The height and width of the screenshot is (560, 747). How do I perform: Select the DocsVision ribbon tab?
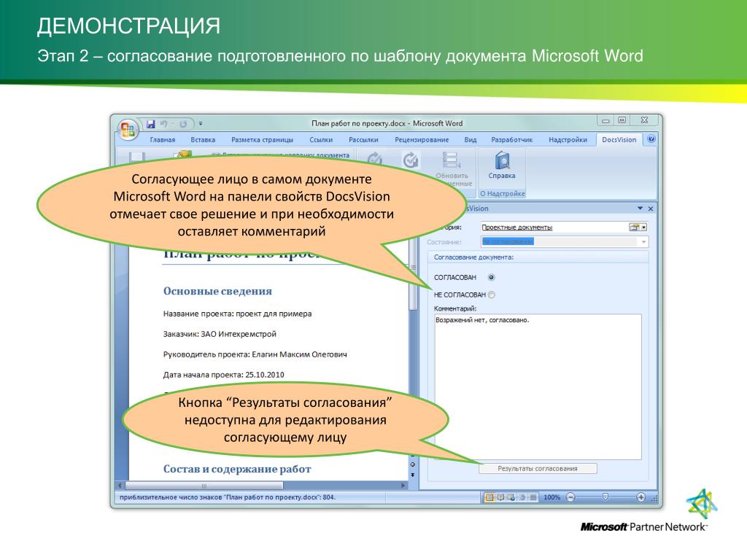click(619, 139)
